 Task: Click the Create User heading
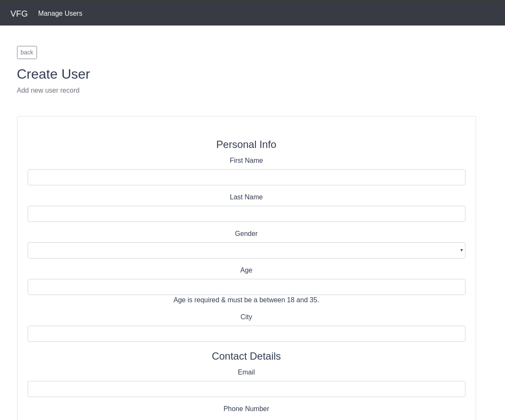coord(53,74)
